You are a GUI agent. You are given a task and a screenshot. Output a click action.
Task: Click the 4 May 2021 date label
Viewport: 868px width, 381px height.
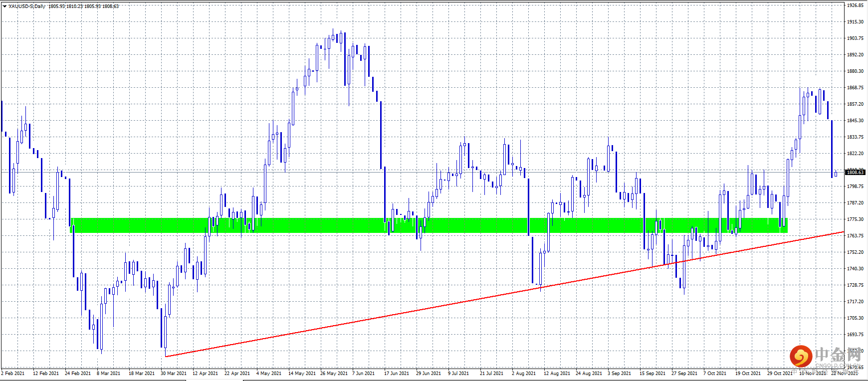coord(269,374)
